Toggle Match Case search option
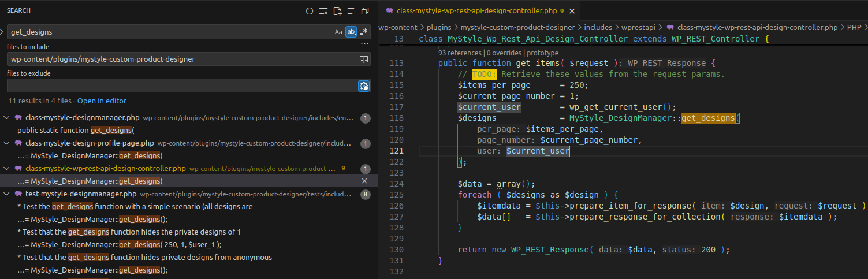 pos(338,32)
